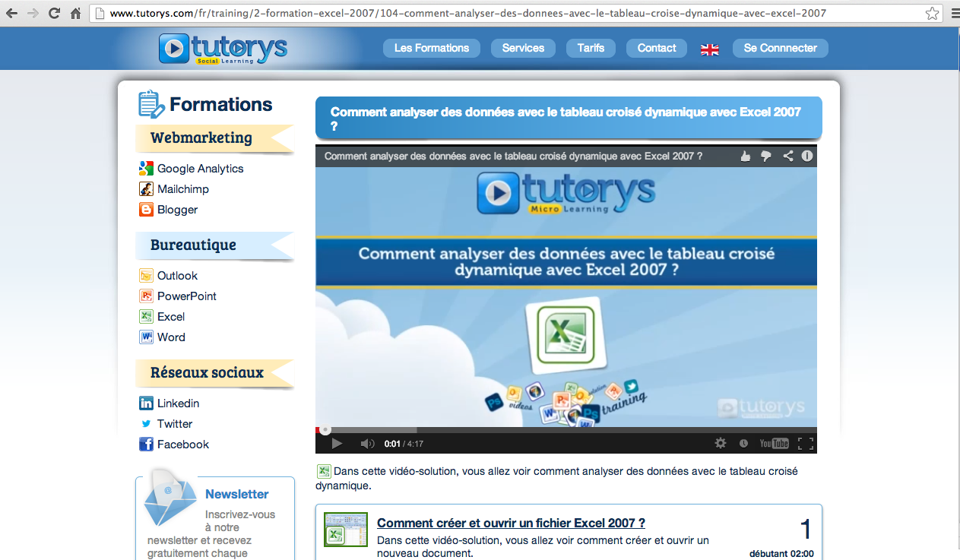The height and width of the screenshot is (560, 960).
Task: Bookmark page with the star icon
Action: (x=932, y=14)
